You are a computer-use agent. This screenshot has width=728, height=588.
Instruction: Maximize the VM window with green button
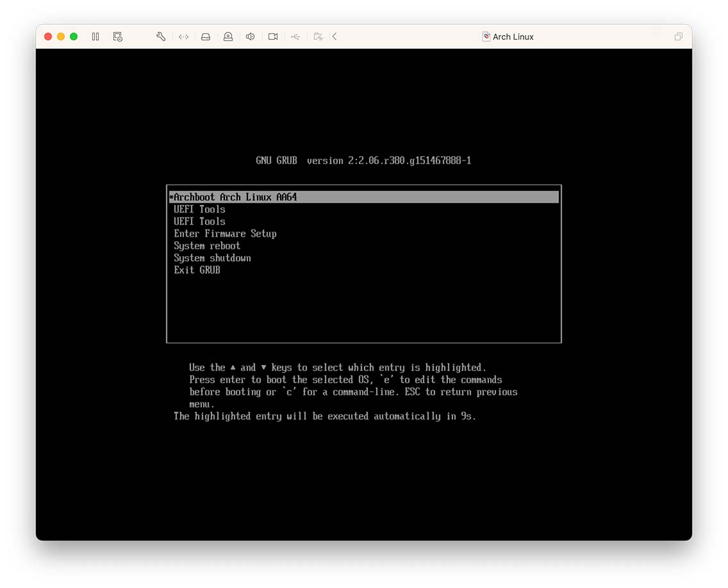click(74, 37)
